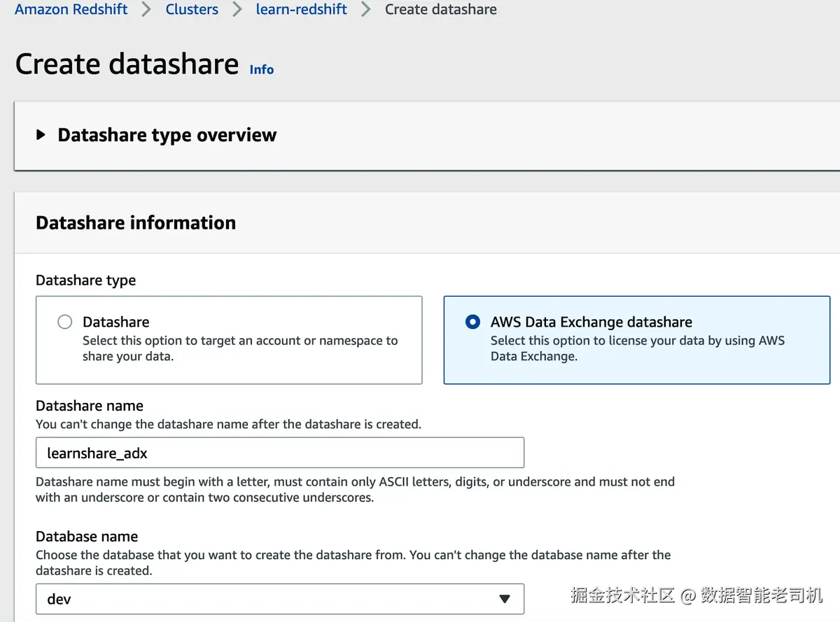
Task: Navigate to Clusters breadcrumb
Action: tap(192, 10)
